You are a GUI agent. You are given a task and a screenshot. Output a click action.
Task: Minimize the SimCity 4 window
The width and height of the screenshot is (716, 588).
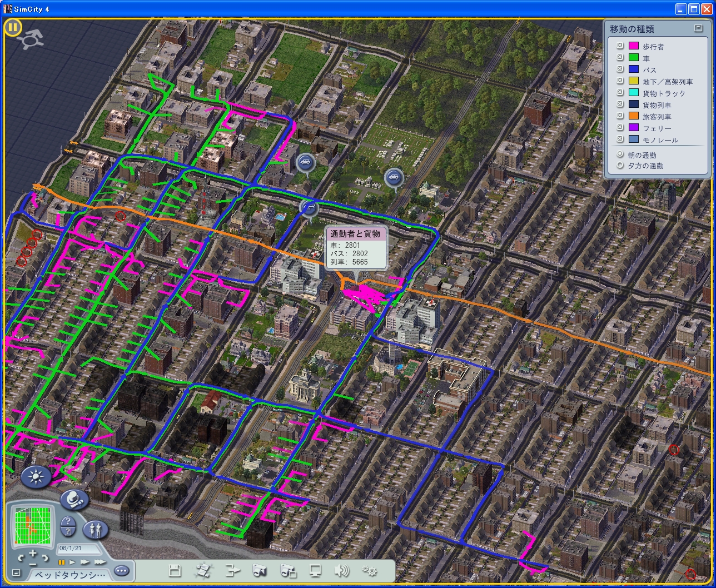[682, 9]
